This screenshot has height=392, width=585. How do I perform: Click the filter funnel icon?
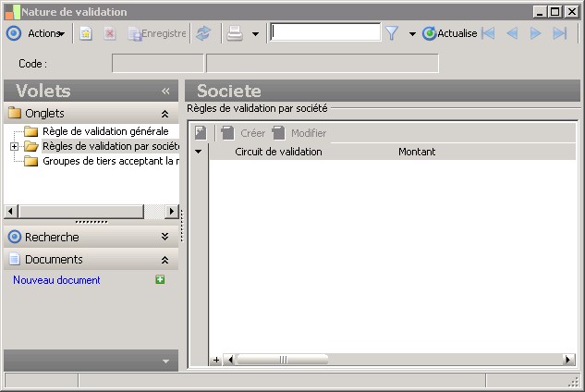click(392, 33)
